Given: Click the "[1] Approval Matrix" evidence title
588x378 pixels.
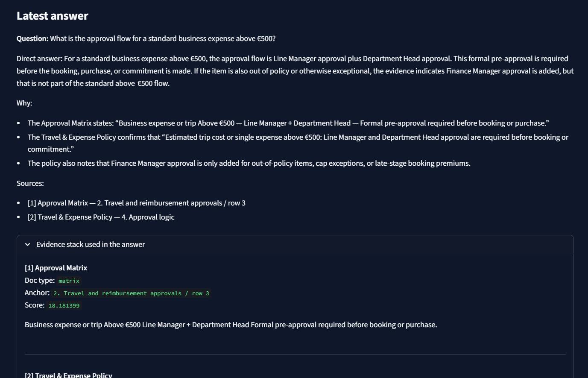Looking at the screenshot, I should (x=56, y=268).
